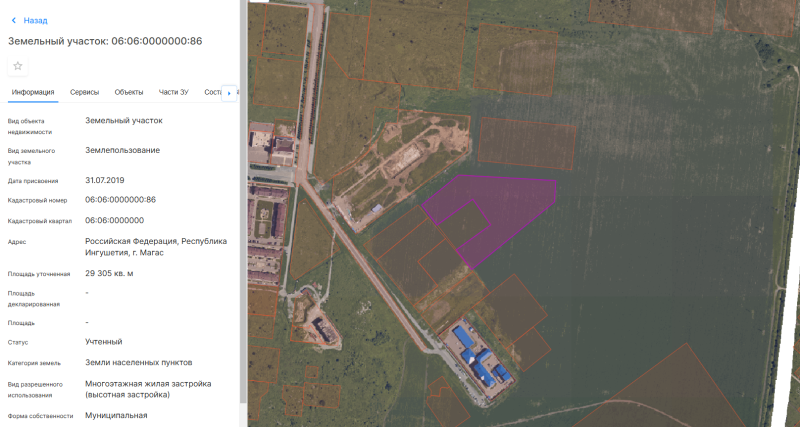The width and height of the screenshot is (800, 427).
Task: Open the partially hidden Состав tab
Action: tap(213, 92)
